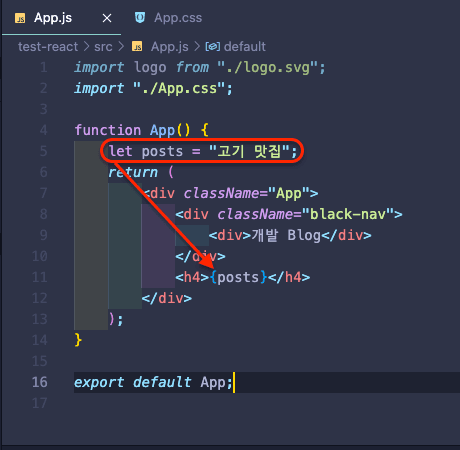The width and height of the screenshot is (460, 450).
Task: Click the default symbol icon in breadcrumb
Action: pos(213,46)
